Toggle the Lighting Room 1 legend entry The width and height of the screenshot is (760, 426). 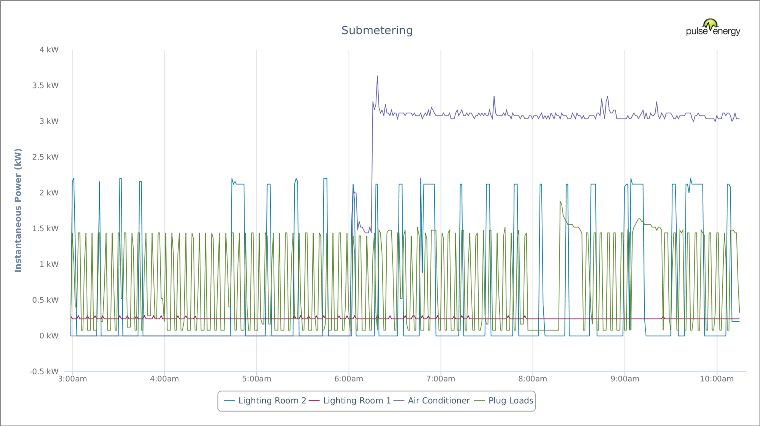tap(350, 400)
